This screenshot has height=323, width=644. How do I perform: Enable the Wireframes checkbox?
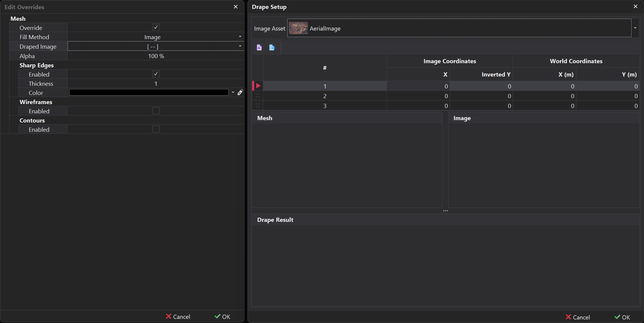(x=156, y=111)
